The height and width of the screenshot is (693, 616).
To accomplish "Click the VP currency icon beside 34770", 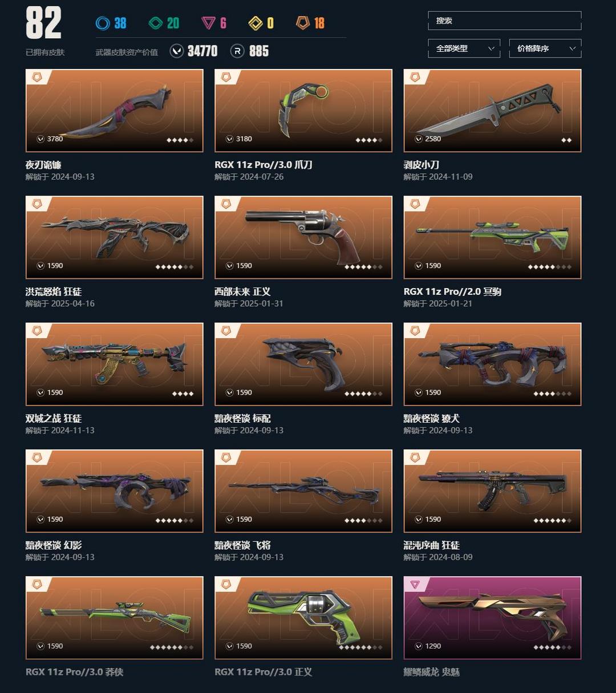I will pyautogui.click(x=177, y=51).
